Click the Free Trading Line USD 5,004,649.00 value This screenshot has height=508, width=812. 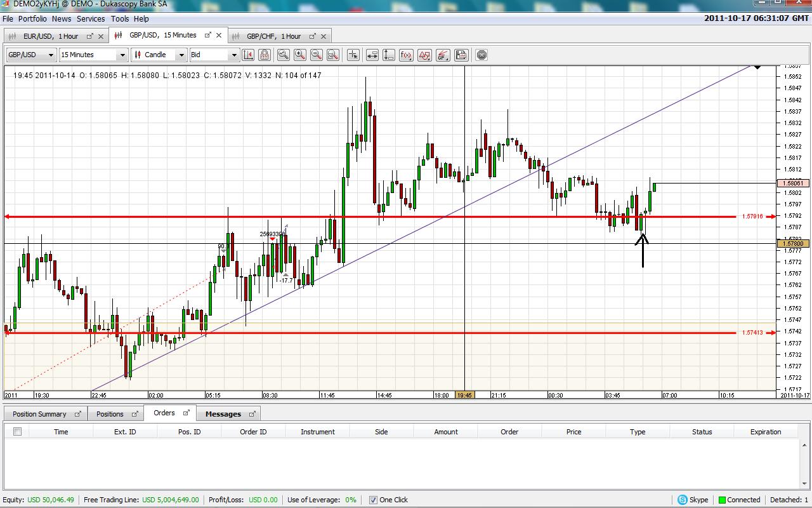(x=170, y=500)
